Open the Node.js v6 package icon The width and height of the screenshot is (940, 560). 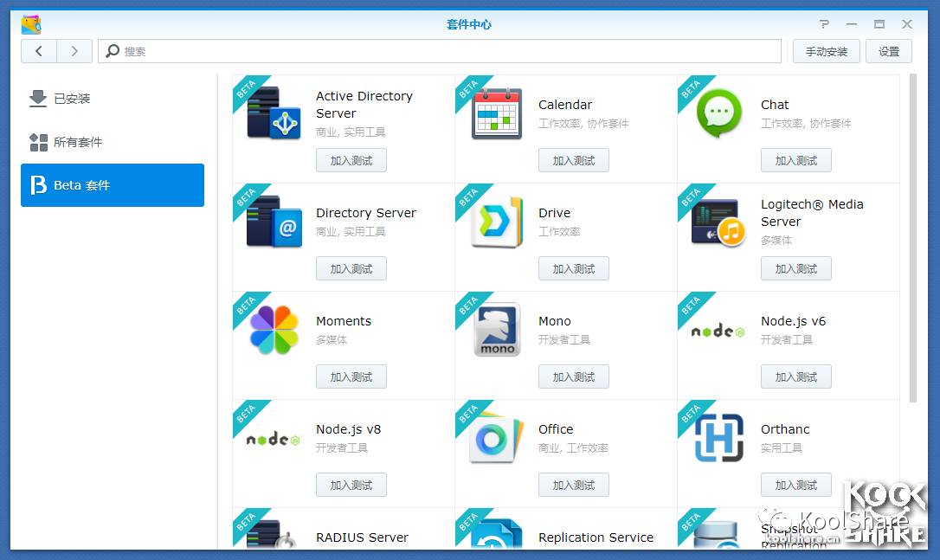[x=718, y=331]
